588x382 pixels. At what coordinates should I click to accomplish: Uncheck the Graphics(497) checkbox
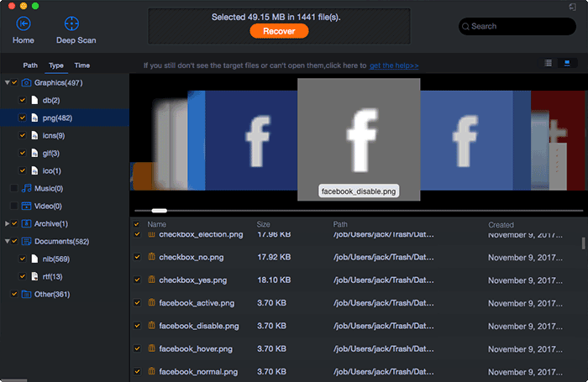tap(14, 82)
